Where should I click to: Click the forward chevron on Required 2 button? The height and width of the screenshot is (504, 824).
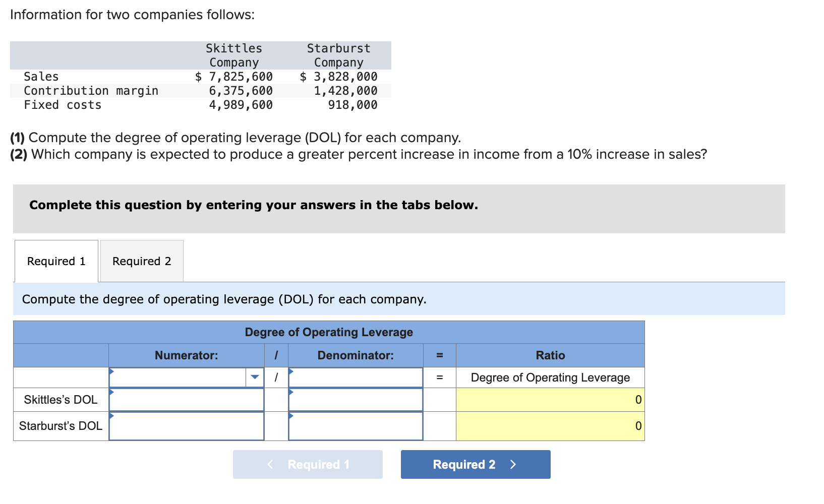[x=513, y=464]
